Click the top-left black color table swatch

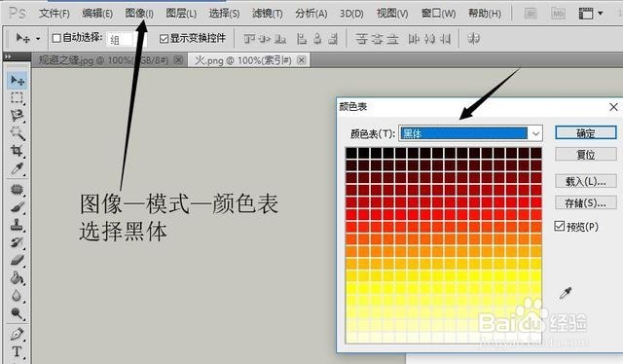(351, 153)
